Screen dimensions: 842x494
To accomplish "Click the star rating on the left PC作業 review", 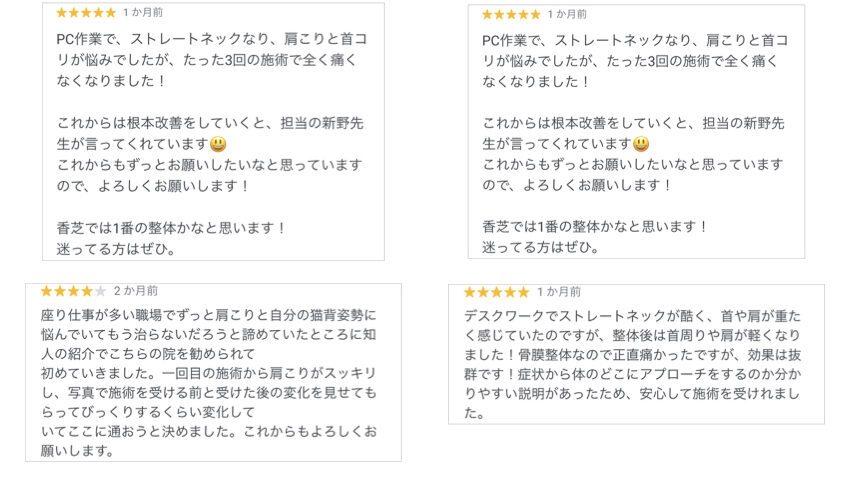I will point(86,13).
